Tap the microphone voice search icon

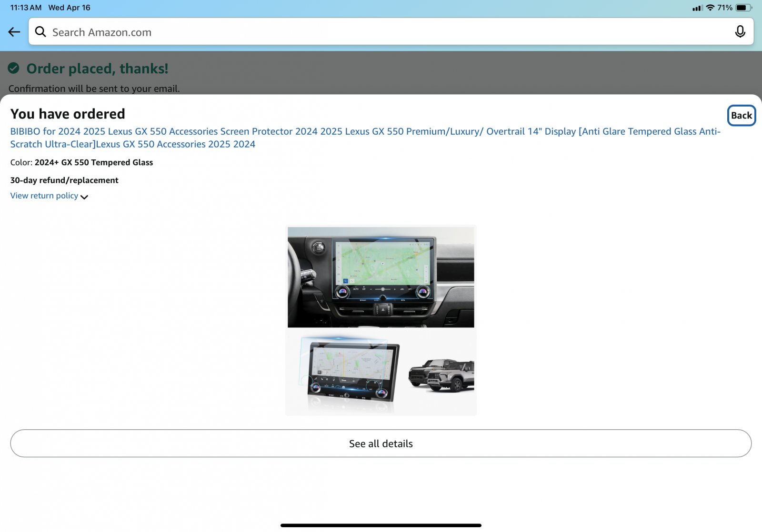point(740,32)
